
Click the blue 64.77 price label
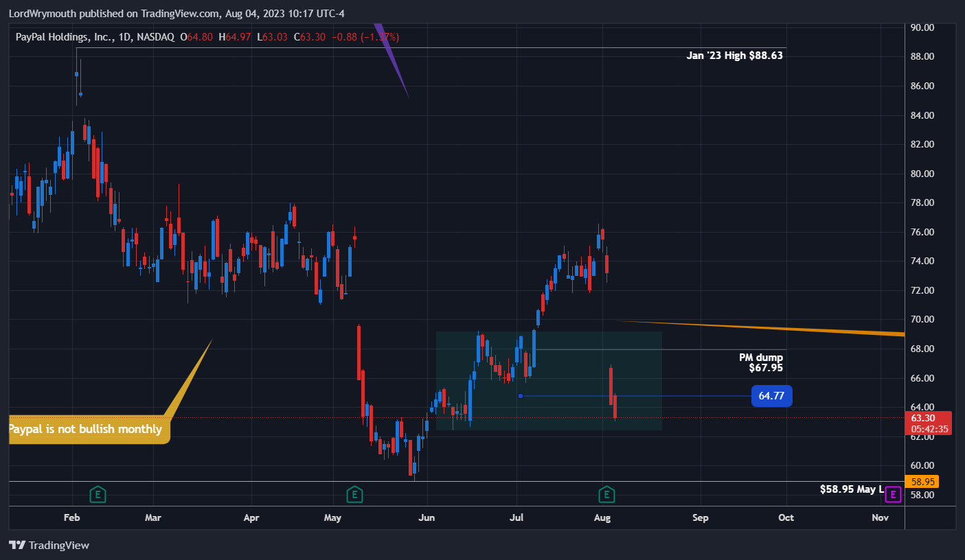771,396
